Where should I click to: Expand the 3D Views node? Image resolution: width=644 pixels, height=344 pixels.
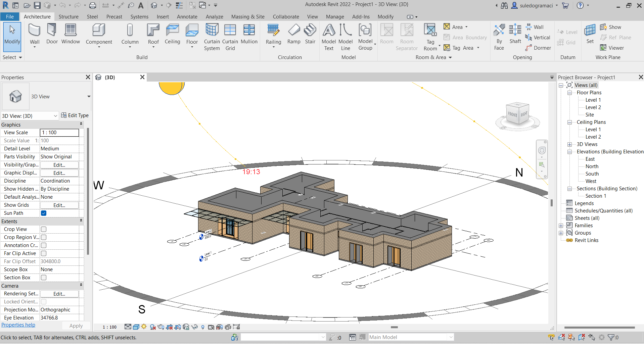pos(569,144)
